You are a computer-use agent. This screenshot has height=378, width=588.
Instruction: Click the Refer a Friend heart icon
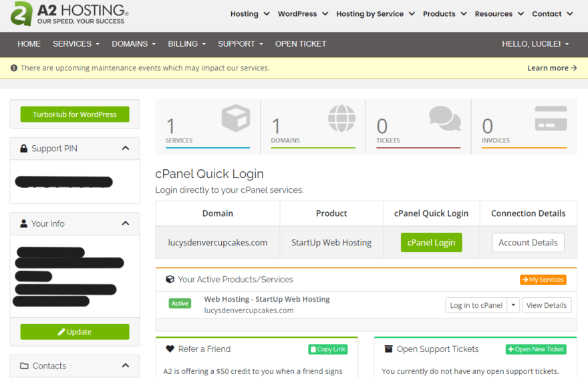[x=170, y=349]
